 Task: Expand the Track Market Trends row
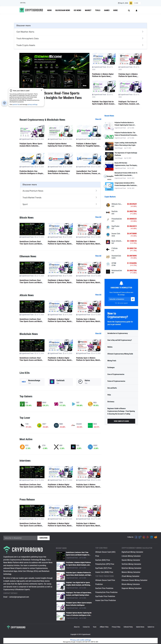(x=60, y=197)
